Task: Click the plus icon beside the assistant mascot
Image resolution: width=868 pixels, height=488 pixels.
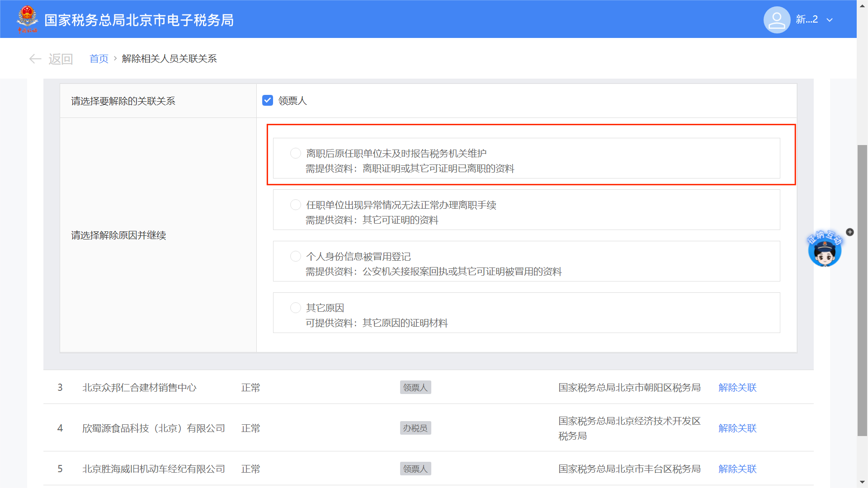Action: (850, 232)
